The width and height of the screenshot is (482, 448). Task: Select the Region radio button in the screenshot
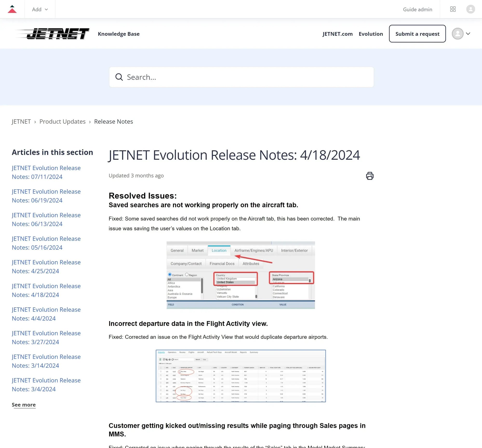click(x=187, y=274)
